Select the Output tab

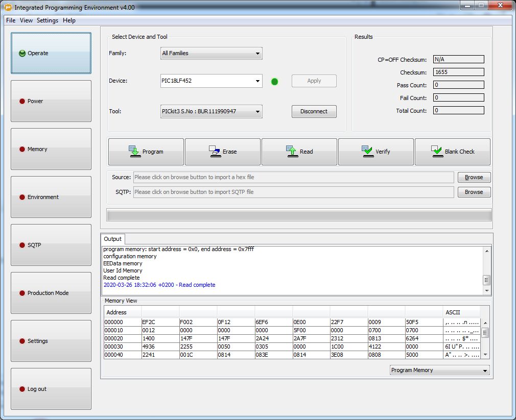click(112, 239)
